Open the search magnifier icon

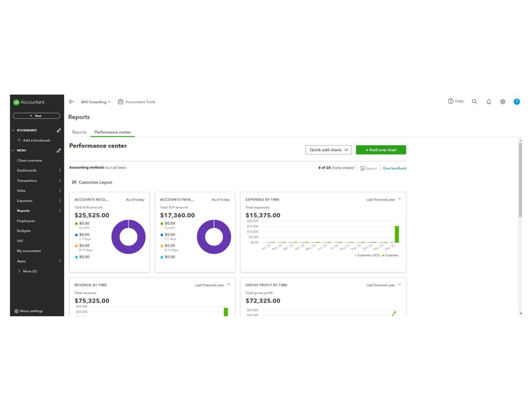click(x=474, y=102)
